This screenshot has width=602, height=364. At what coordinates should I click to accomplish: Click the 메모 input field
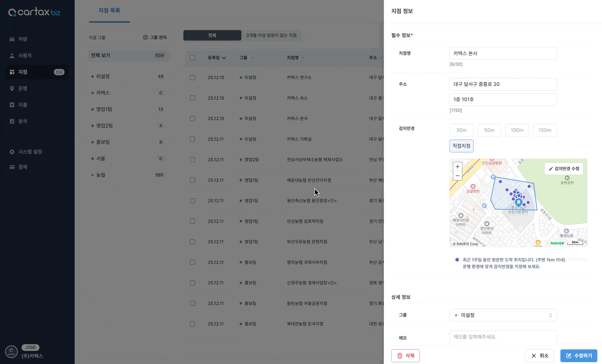tap(503, 338)
